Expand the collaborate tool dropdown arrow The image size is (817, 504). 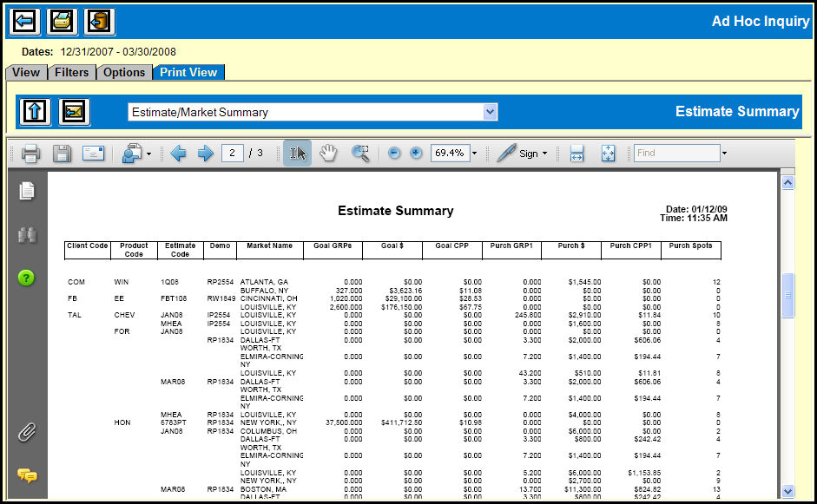click(149, 154)
